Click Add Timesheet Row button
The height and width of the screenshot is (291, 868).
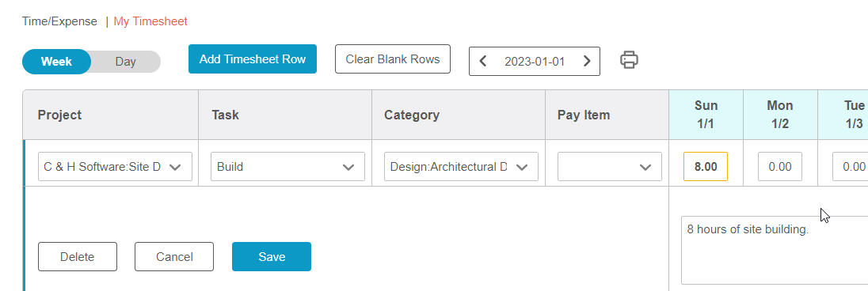coord(253,59)
